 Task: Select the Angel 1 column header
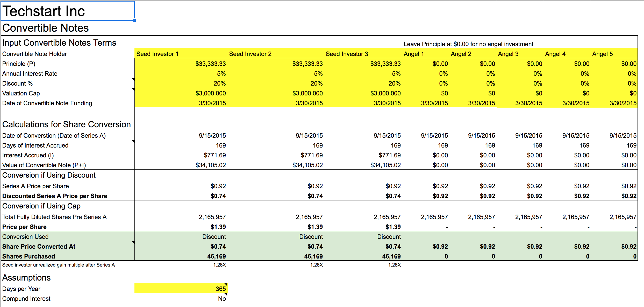[x=414, y=54]
